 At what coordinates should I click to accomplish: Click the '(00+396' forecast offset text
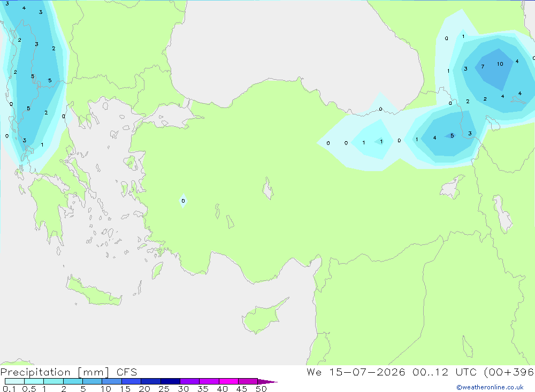click(509, 372)
